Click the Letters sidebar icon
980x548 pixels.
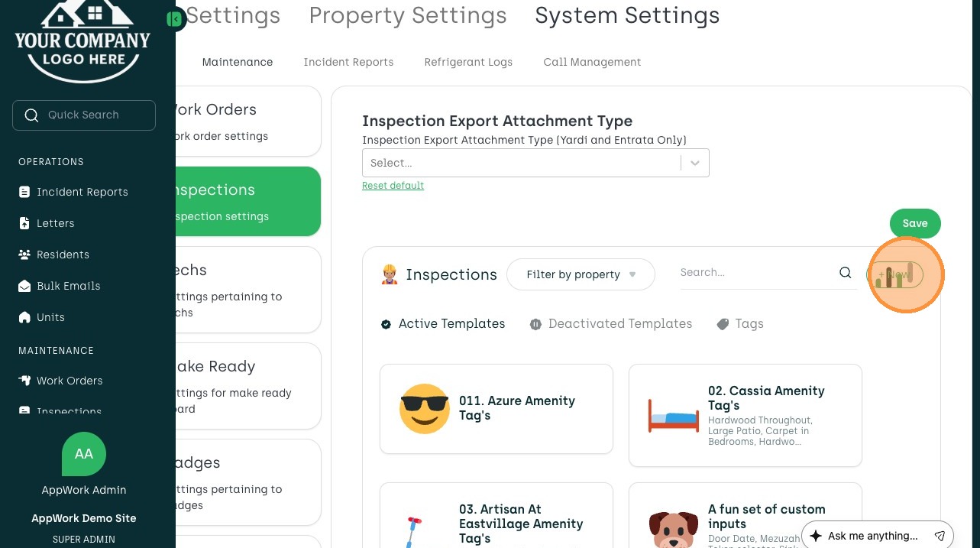pyautogui.click(x=24, y=223)
